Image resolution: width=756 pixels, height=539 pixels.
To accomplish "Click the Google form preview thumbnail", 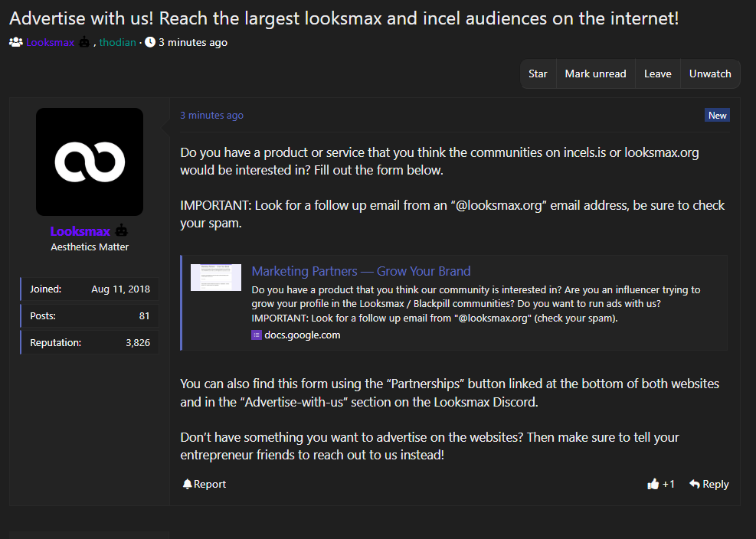I will click(x=215, y=277).
